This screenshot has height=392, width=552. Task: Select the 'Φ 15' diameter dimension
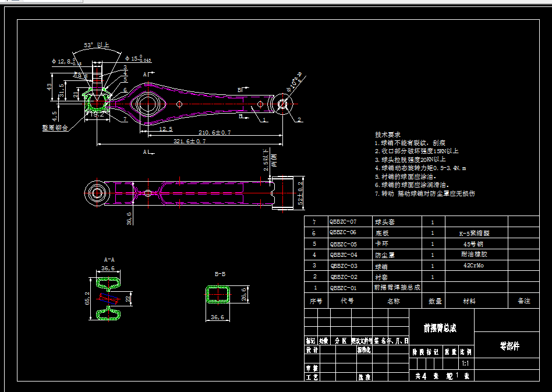(x=139, y=59)
